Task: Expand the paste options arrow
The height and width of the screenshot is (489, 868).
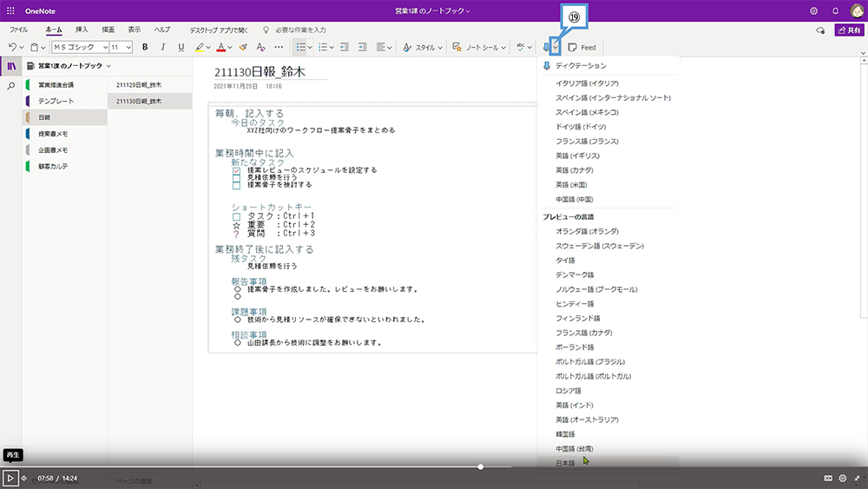Action: click(43, 47)
